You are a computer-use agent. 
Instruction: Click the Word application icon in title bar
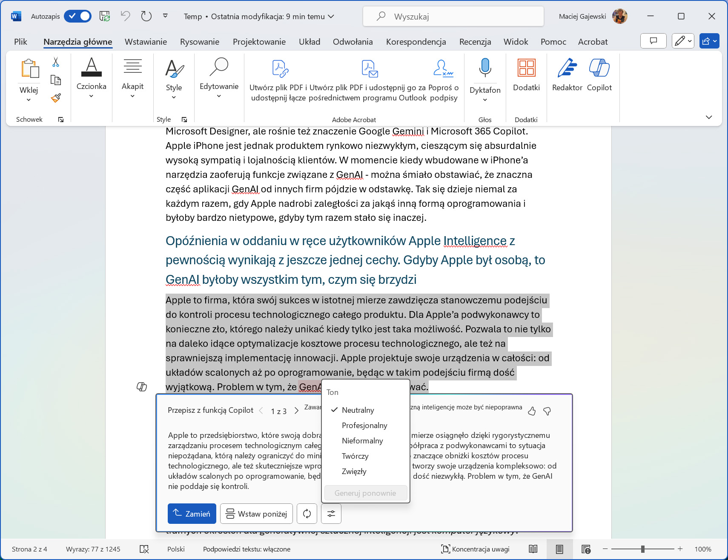tap(16, 16)
